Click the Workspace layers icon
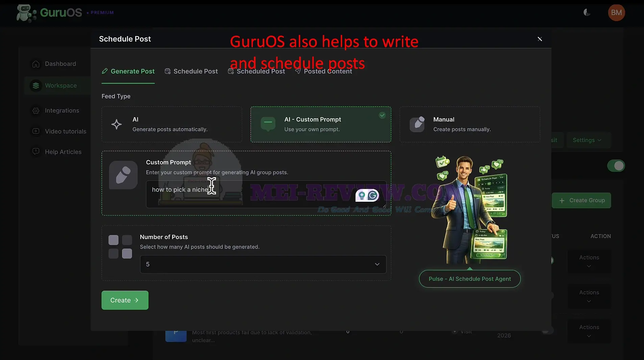 pyautogui.click(x=36, y=86)
